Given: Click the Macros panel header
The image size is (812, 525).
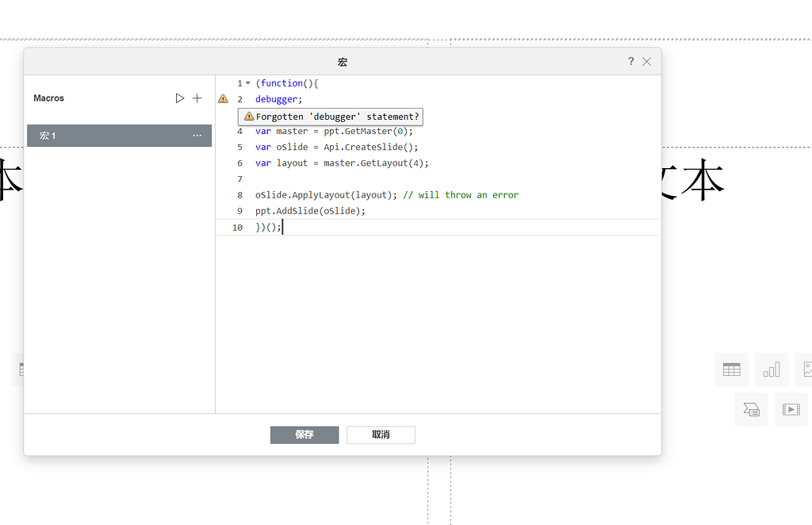Looking at the screenshot, I should 48,98.
